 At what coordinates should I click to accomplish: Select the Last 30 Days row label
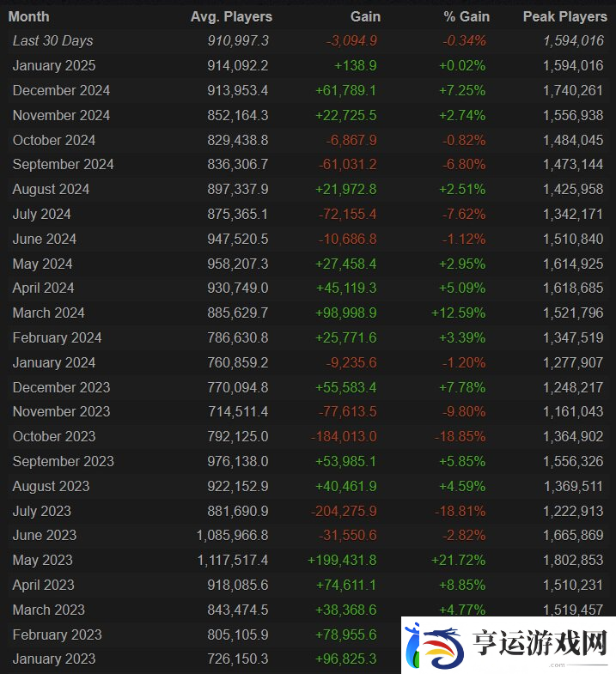(52, 41)
